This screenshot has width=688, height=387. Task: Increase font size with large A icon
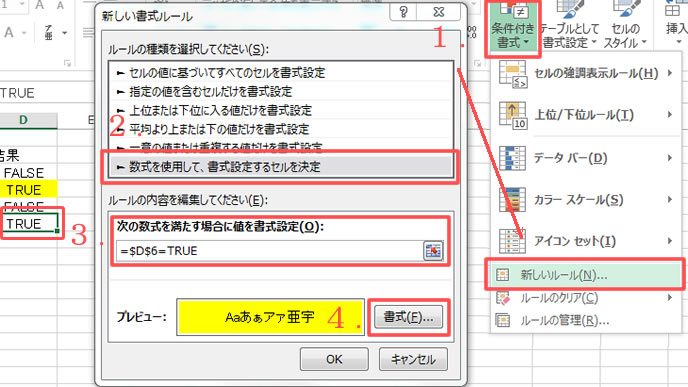(39, 5)
